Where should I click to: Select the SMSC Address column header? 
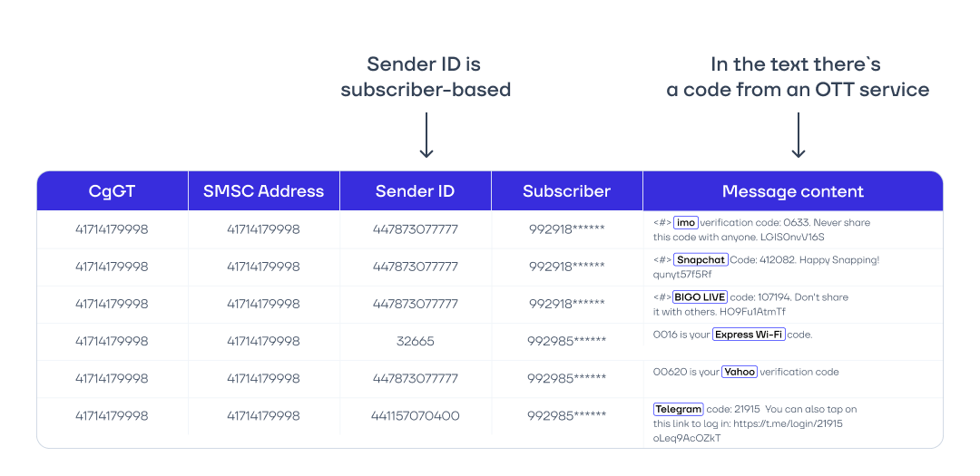[x=263, y=191]
